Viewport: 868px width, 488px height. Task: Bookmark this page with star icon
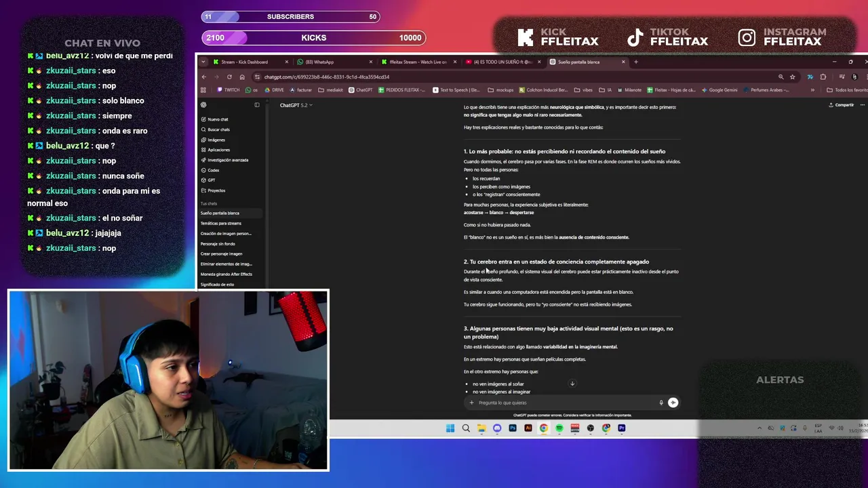pos(792,77)
